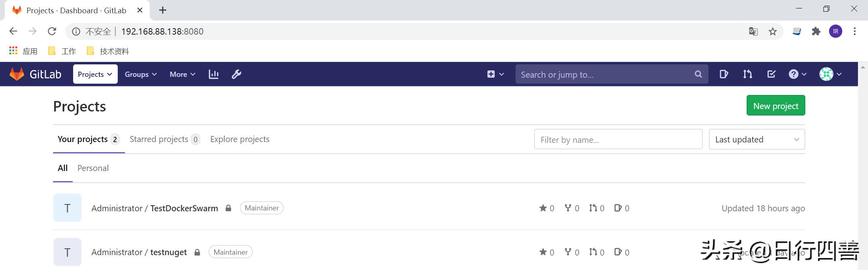Click the Filter by name field
This screenshot has height=270, width=868.
[618, 140]
